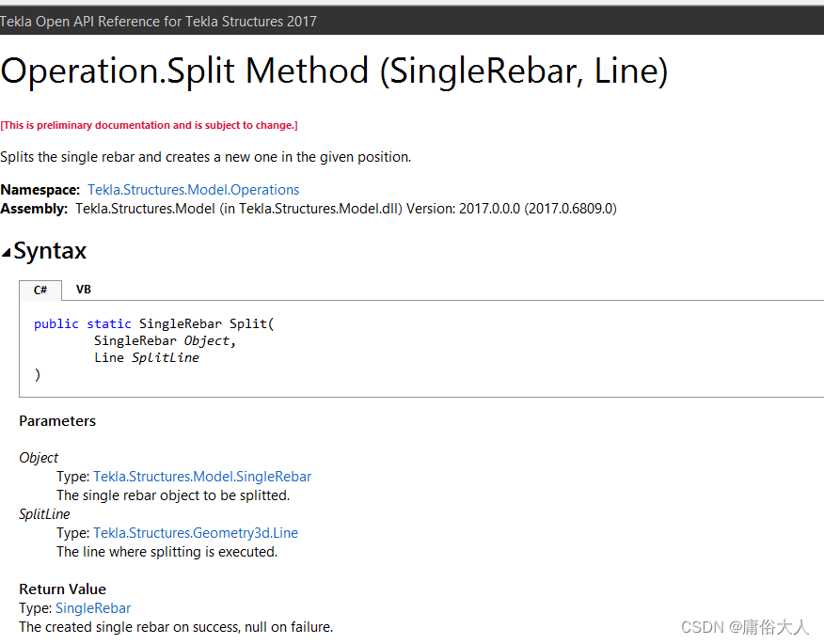Select the Object parameter label

point(38,458)
